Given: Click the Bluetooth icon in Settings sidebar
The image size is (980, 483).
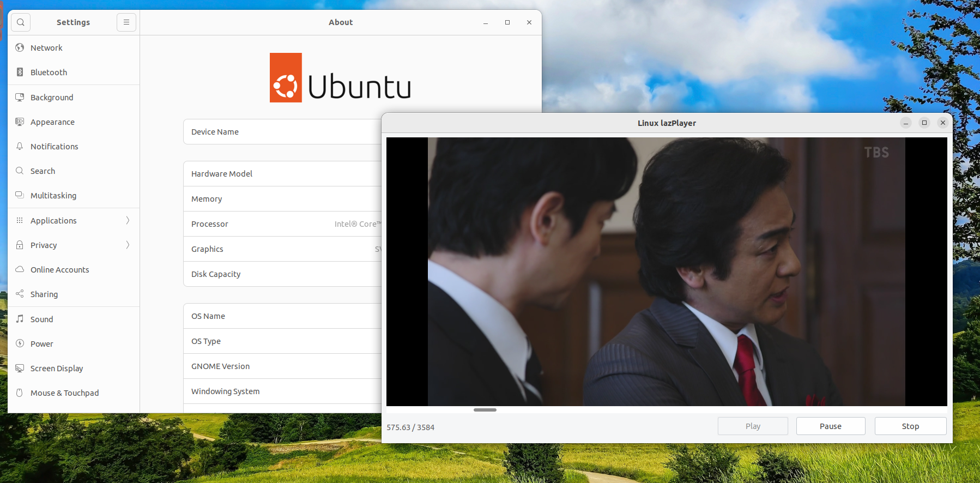Looking at the screenshot, I should [20, 72].
